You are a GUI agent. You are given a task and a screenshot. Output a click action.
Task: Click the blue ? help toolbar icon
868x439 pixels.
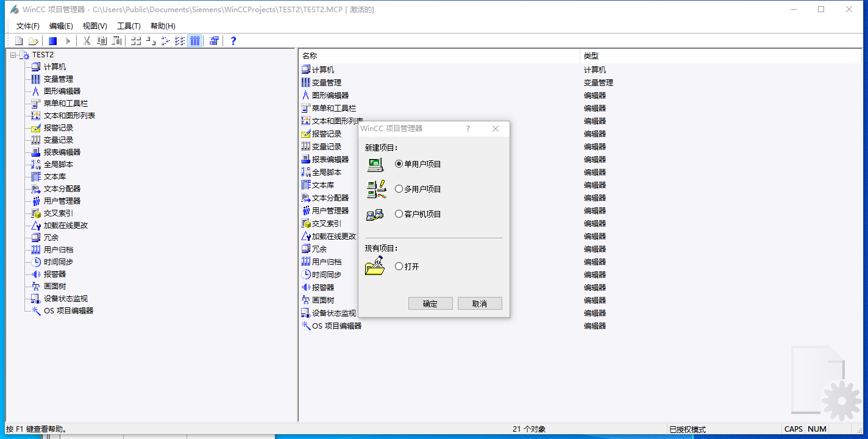pyautogui.click(x=232, y=41)
